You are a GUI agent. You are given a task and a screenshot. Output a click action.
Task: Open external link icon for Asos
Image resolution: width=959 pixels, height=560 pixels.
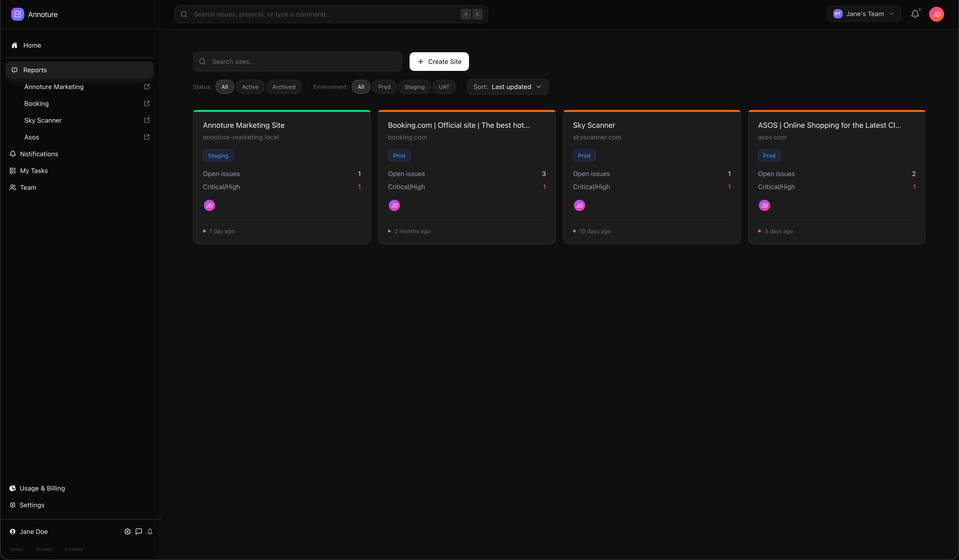[x=146, y=137]
